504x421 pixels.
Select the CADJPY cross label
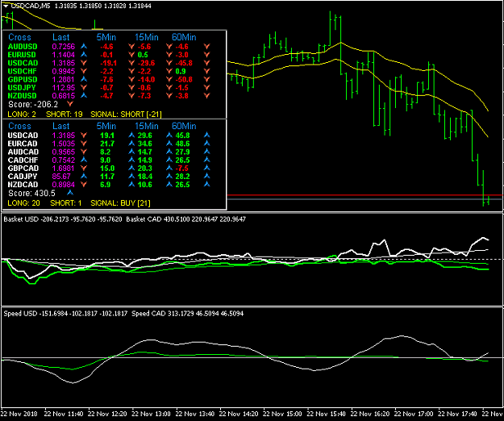[x=23, y=176]
